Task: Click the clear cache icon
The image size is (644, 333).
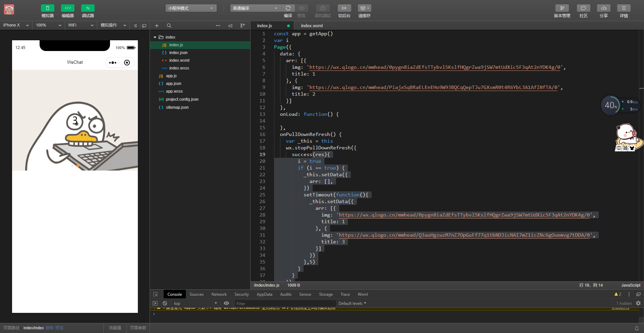Action: pos(364,8)
